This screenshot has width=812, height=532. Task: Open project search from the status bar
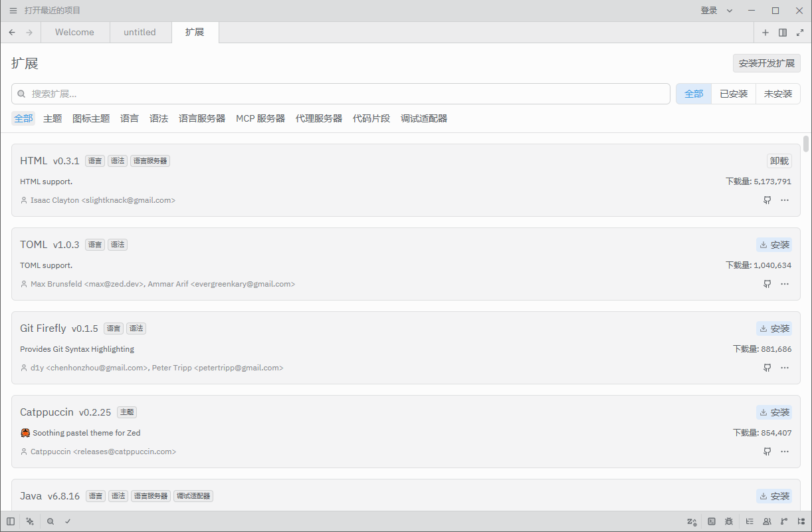point(51,521)
